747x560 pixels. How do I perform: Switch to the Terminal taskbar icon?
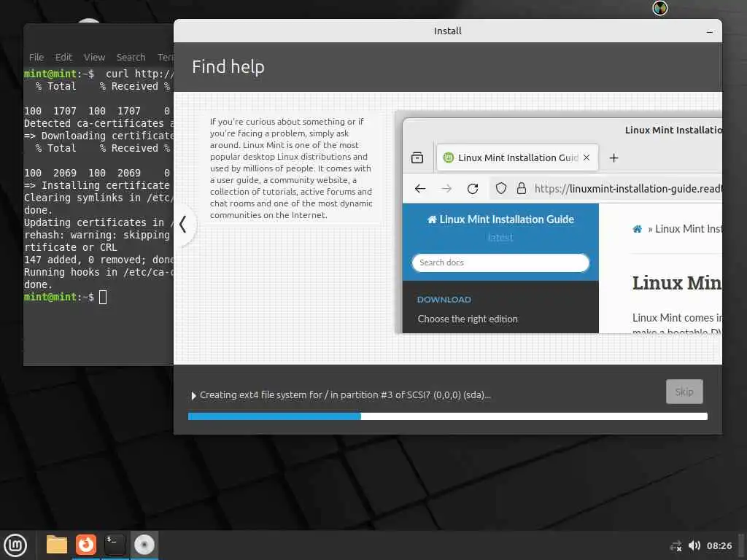[x=115, y=545]
